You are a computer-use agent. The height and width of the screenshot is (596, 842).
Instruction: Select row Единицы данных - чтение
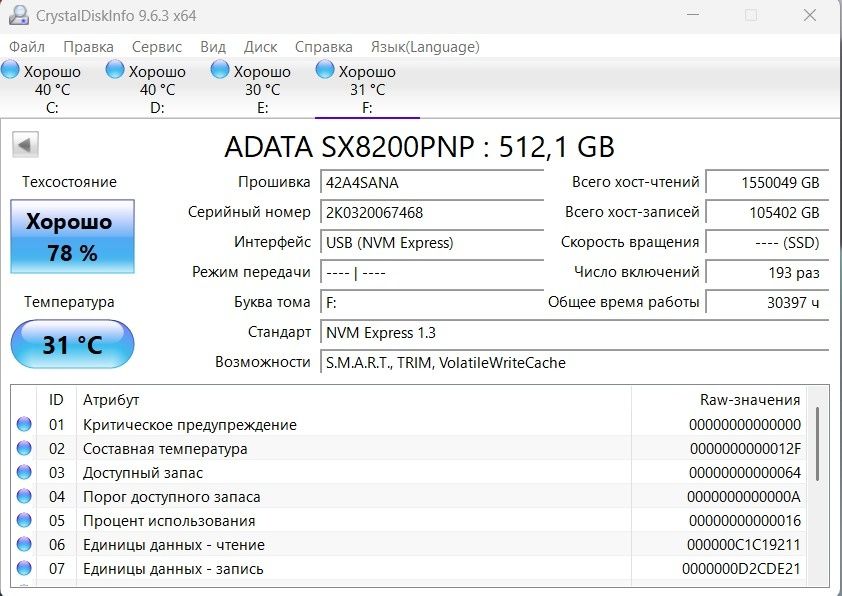pyautogui.click(x=409, y=544)
